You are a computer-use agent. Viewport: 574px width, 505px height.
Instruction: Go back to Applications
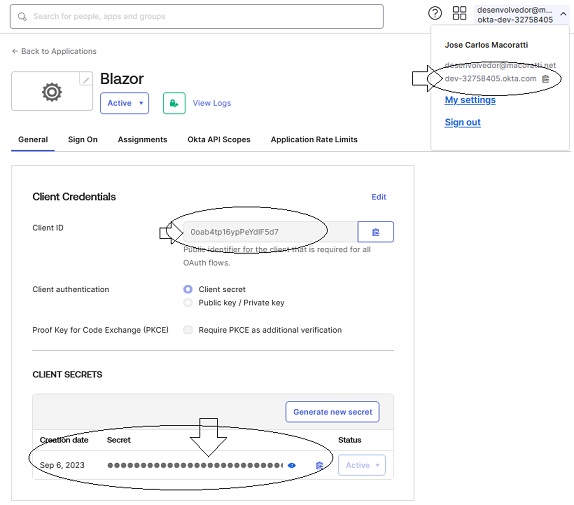point(54,51)
